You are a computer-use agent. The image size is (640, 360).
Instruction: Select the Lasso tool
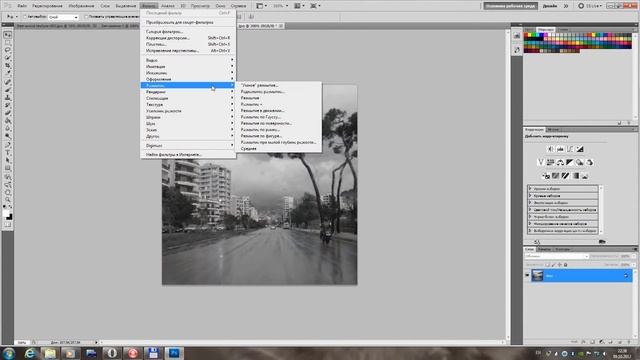tap(7, 50)
